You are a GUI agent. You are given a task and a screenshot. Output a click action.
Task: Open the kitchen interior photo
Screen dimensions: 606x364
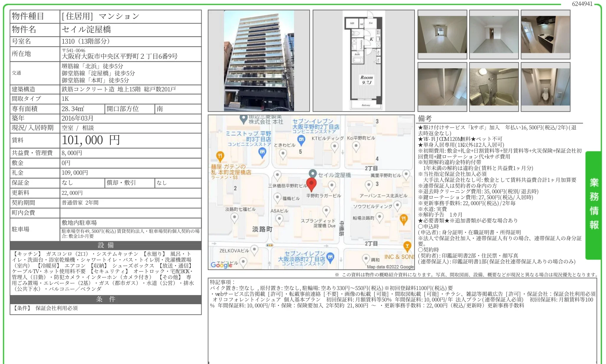(545, 35)
